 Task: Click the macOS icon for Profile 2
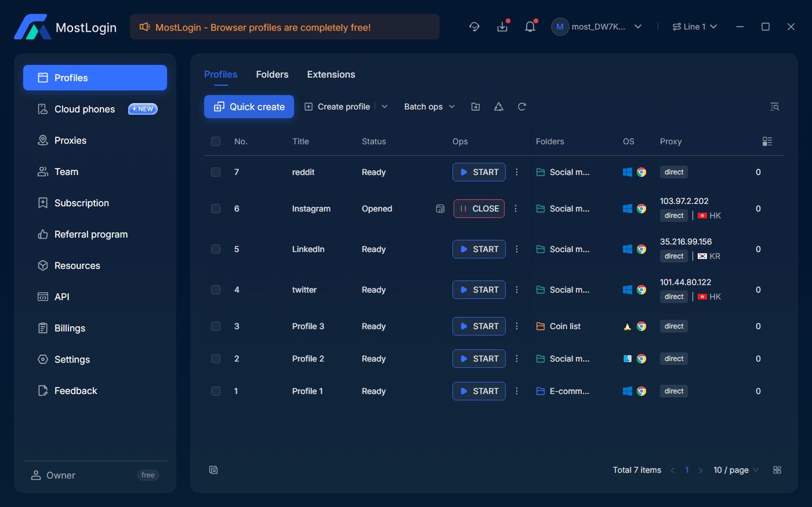(627, 359)
